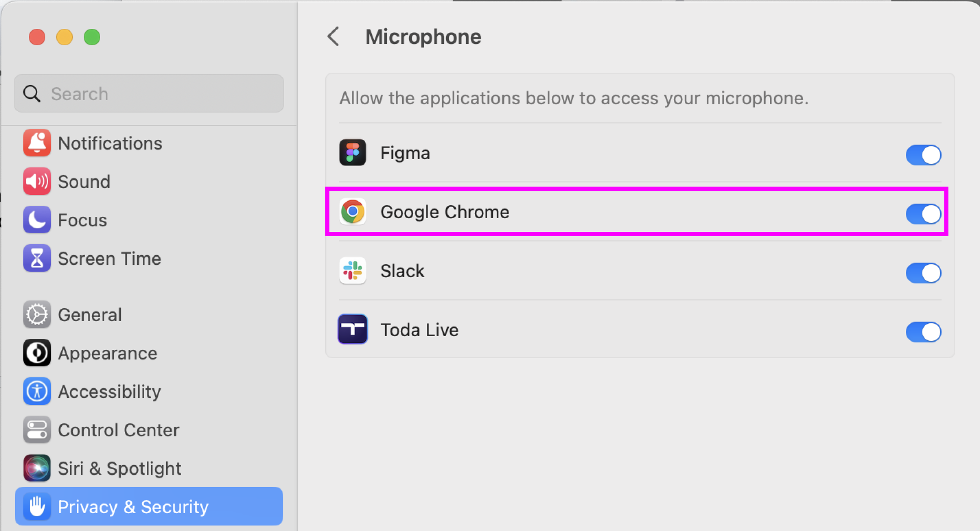Select Privacy & Security in sidebar
Viewport: 980px width, 531px height.
(133, 506)
